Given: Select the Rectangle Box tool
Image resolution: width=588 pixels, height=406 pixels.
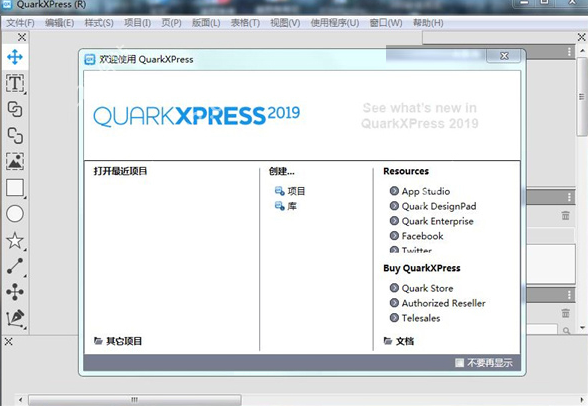Looking at the screenshot, I should tap(15, 187).
